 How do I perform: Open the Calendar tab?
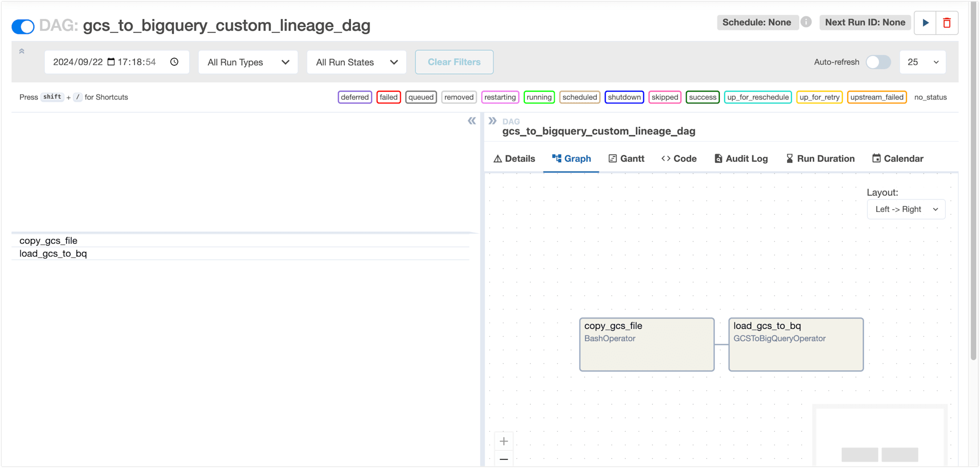(898, 158)
